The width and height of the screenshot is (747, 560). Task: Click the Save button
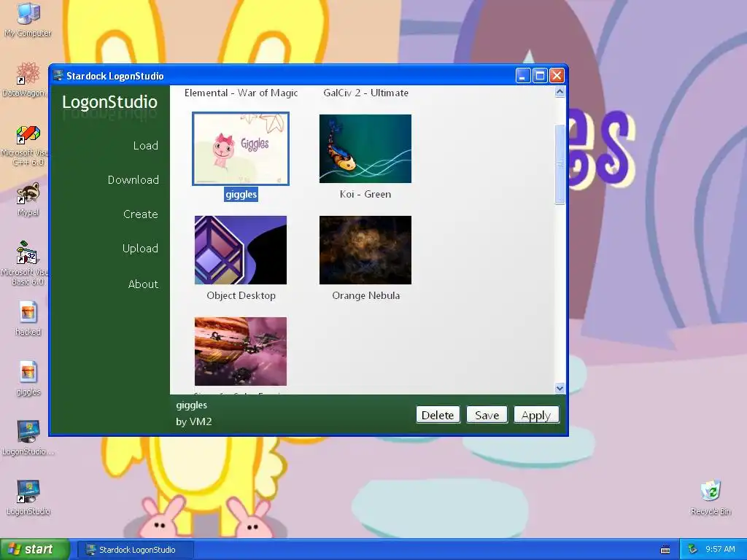point(487,415)
